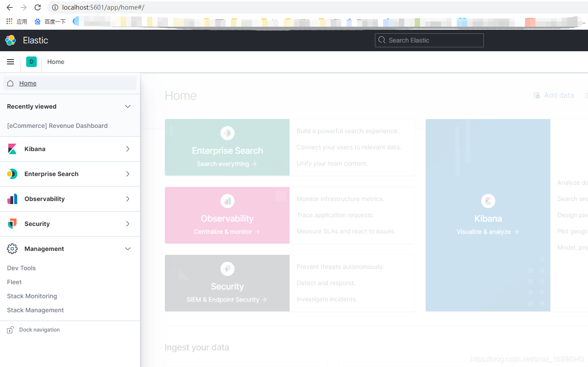This screenshot has width=588, height=367.
Task: Open Dev Tools
Action: coord(21,268)
